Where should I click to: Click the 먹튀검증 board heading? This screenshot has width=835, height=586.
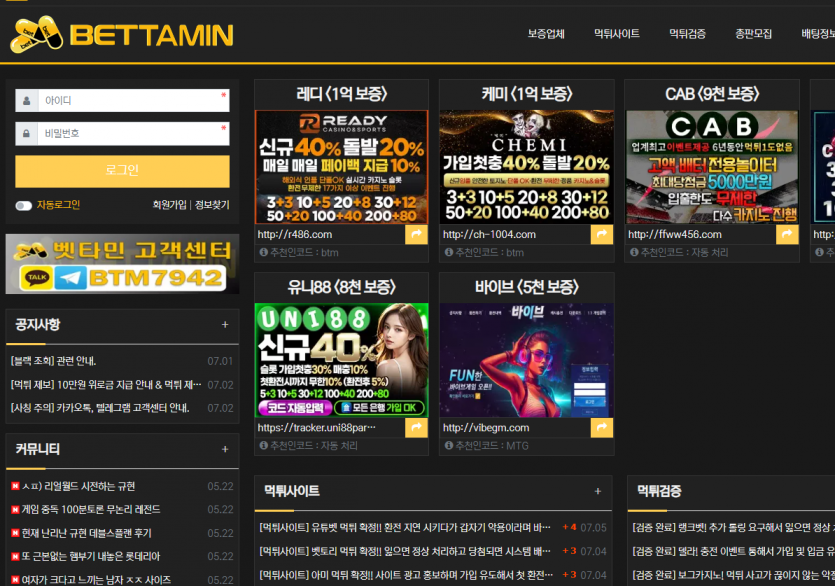659,491
